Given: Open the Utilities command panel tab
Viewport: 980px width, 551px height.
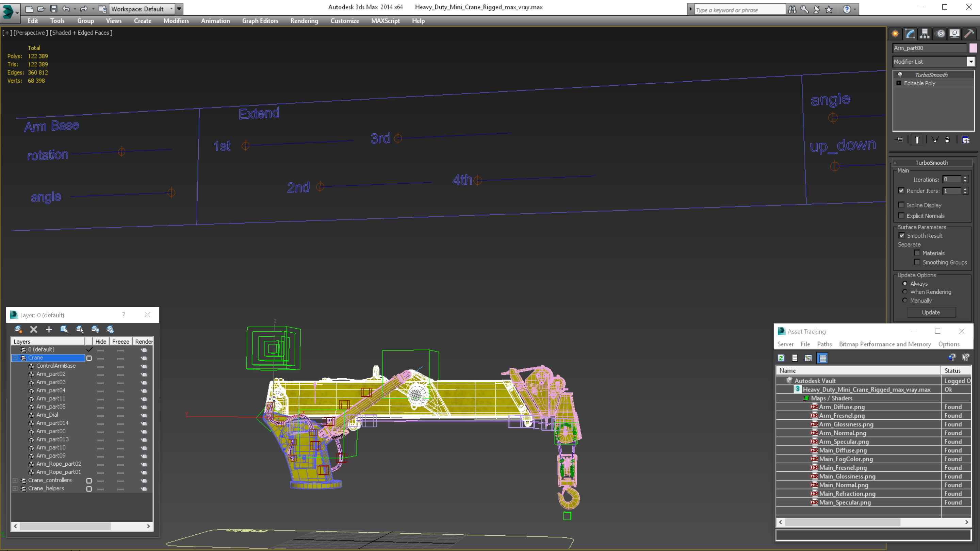Looking at the screenshot, I should click(969, 33).
